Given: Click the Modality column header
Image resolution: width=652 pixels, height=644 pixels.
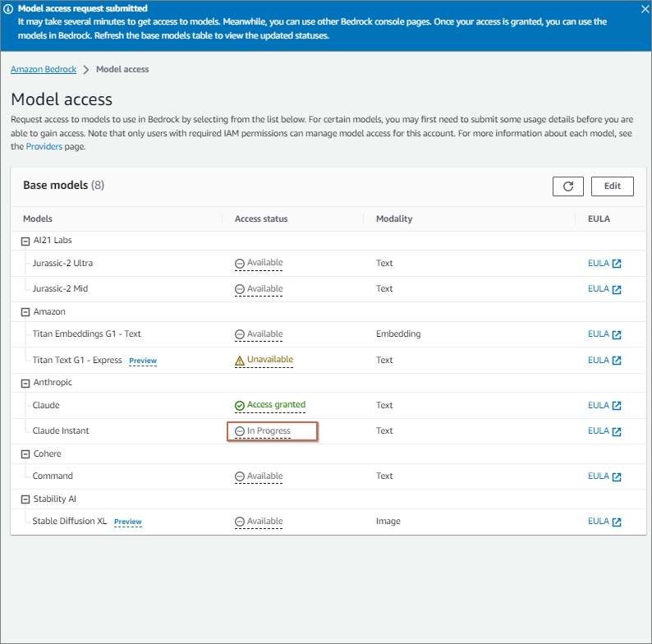Looking at the screenshot, I should pos(394,218).
